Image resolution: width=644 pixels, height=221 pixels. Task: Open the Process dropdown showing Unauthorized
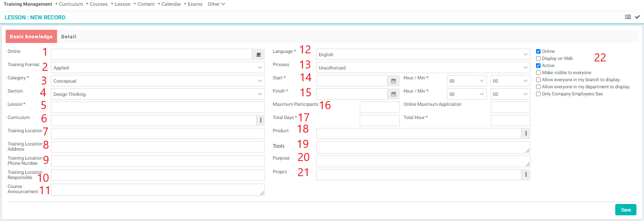[x=423, y=68]
